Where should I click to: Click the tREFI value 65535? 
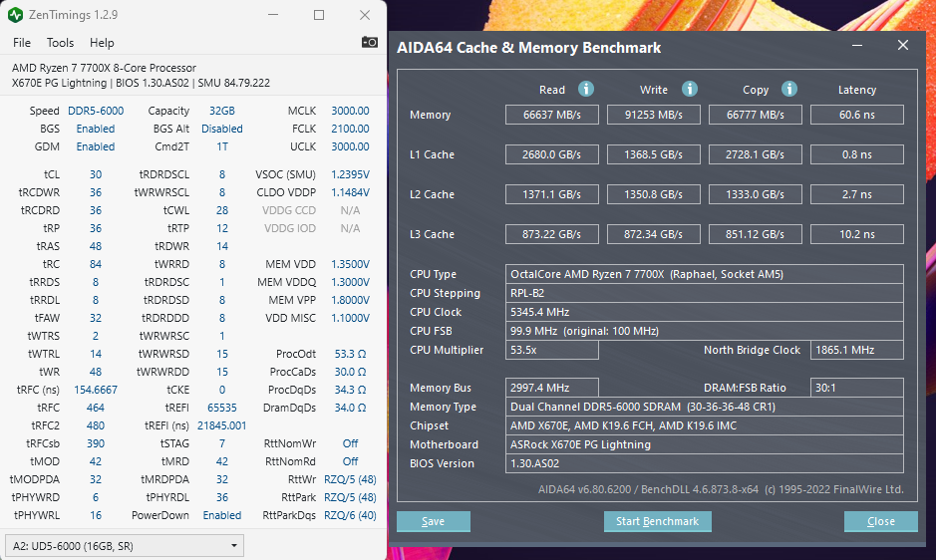[x=222, y=408]
